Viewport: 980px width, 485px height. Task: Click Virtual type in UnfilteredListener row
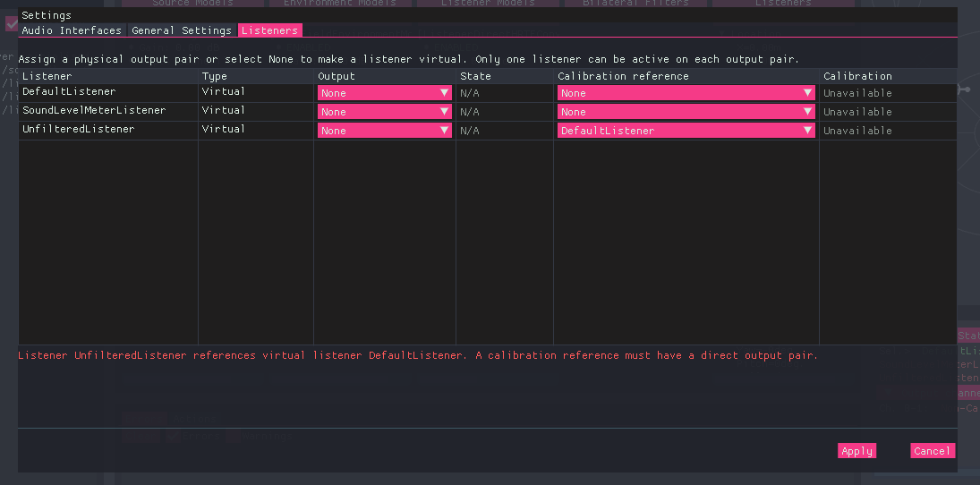(223, 130)
